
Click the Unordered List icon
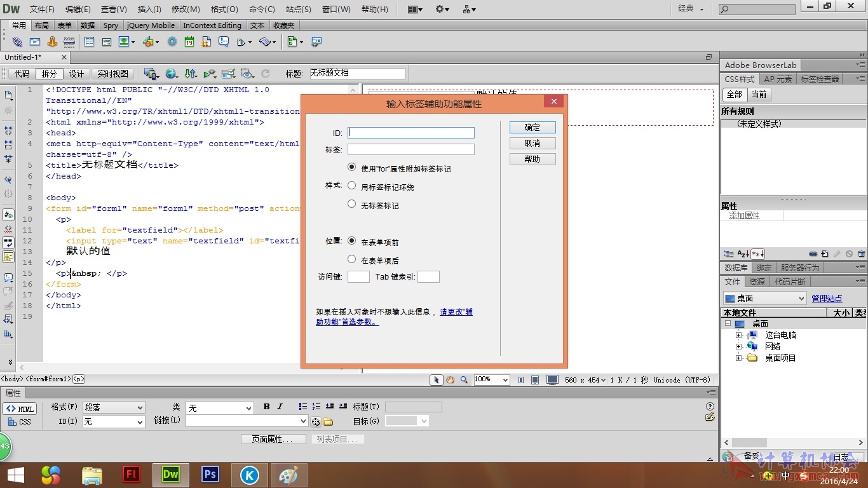point(303,407)
